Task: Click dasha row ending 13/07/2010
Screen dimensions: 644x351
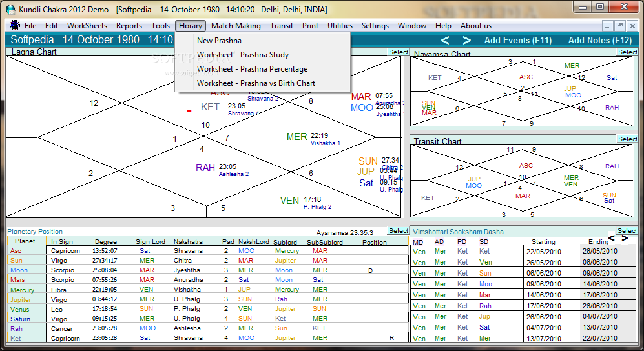Action: tap(523, 328)
